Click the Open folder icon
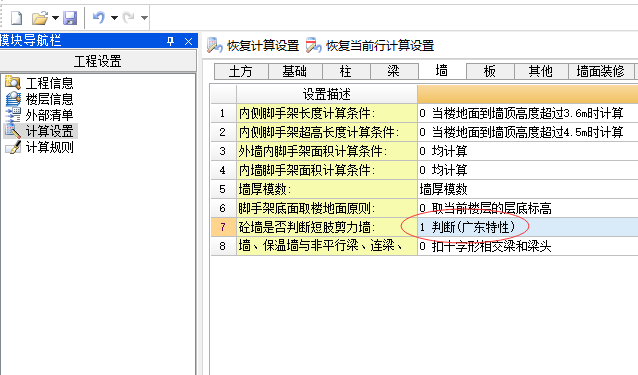Viewport: 638px width, 375px height. [x=40, y=18]
